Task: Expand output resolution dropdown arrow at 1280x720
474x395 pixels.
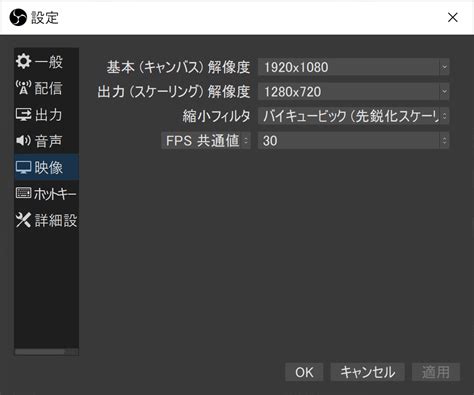Action: [444, 91]
